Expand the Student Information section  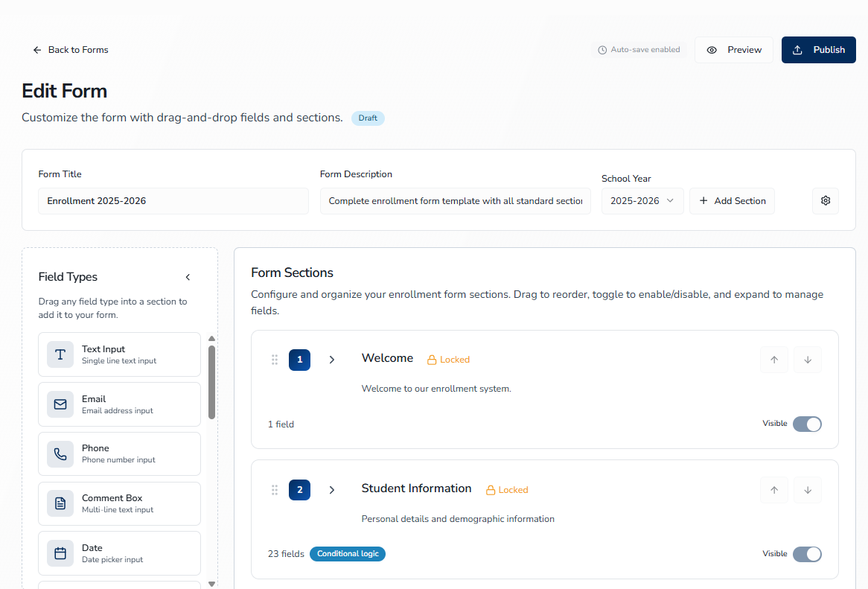(x=331, y=490)
